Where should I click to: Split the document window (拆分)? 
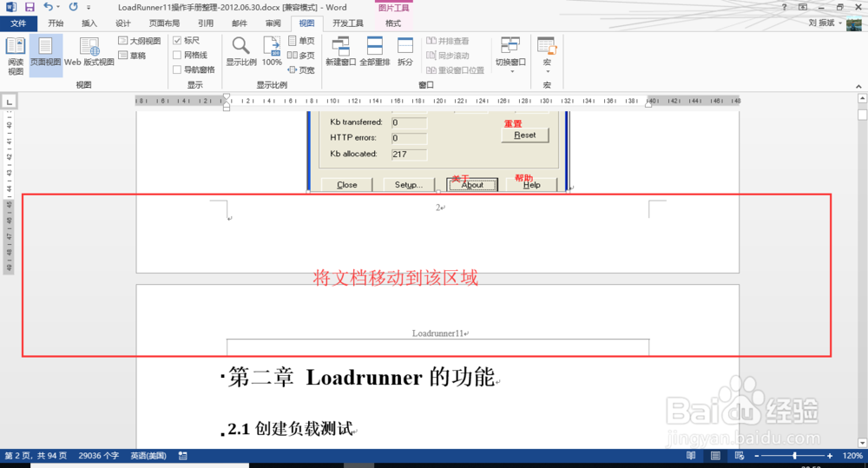pos(405,51)
